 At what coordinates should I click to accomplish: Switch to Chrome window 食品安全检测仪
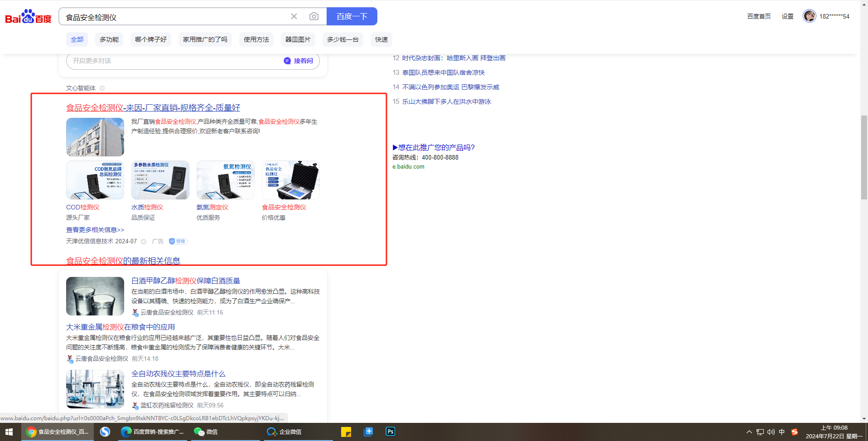pos(58,432)
